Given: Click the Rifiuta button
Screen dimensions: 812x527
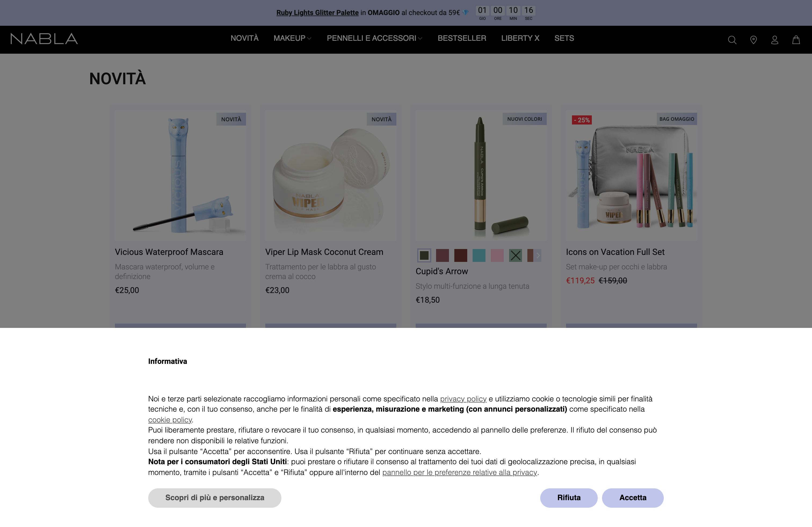Looking at the screenshot, I should coord(569,498).
